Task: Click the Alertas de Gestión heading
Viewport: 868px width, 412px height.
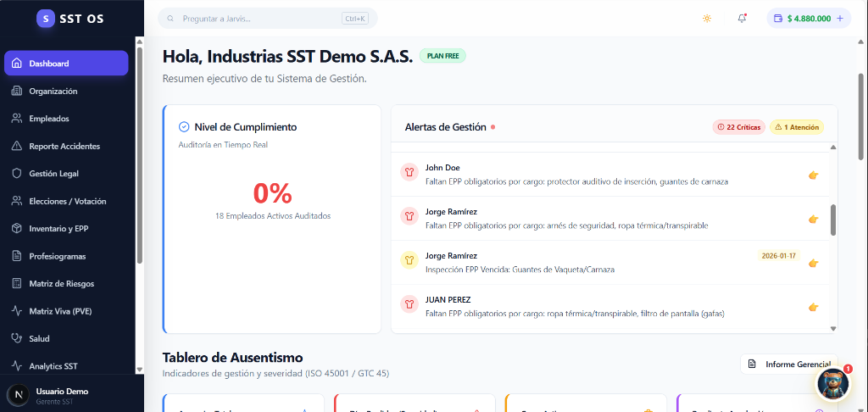Action: (x=446, y=127)
